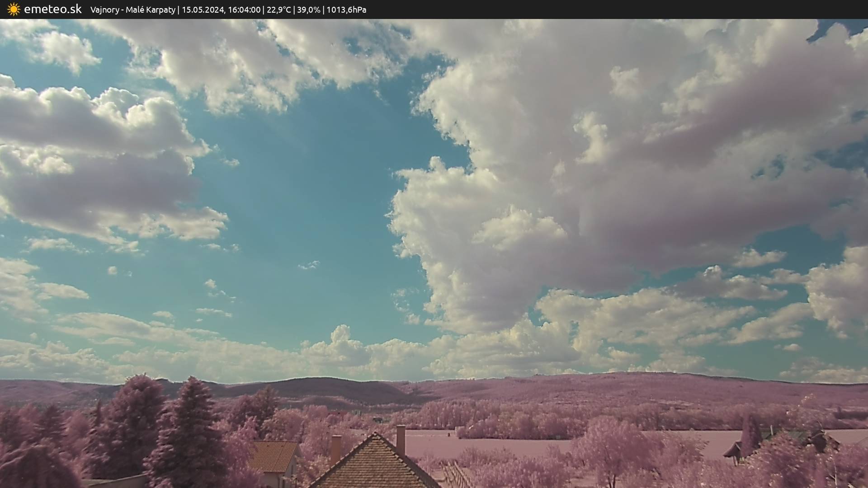The height and width of the screenshot is (488, 868).
Task: Click the sun logo icon
Action: click(x=14, y=9)
